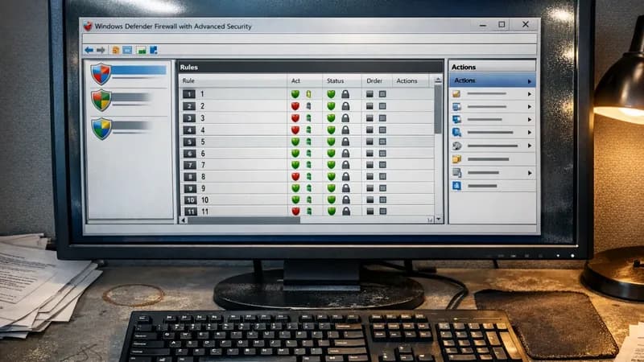Select the highlighted Actions item in right pane
Image resolution: width=644 pixels, height=362 pixels.
tap(492, 80)
